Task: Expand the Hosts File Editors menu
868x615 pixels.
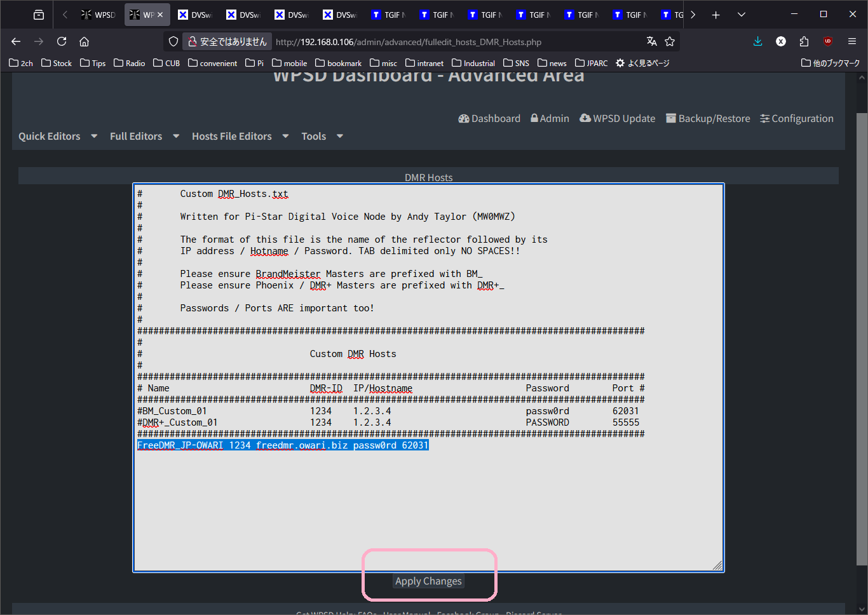Action: (241, 136)
